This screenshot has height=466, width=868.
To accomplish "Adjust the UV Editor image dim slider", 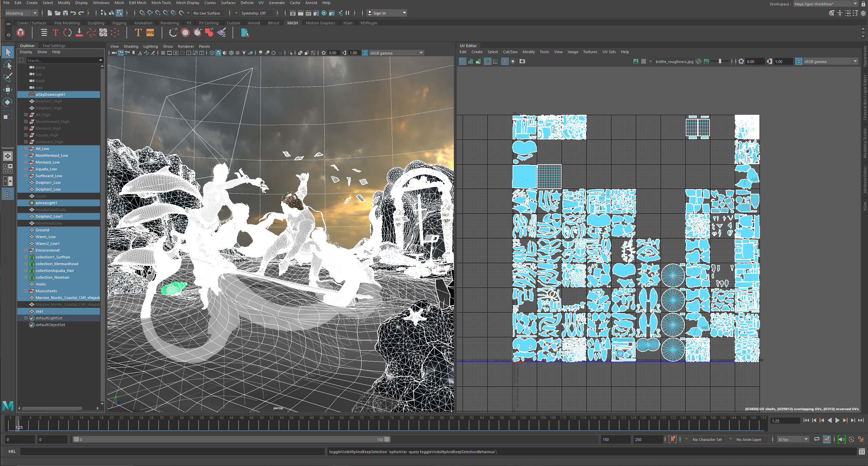I will [720, 61].
